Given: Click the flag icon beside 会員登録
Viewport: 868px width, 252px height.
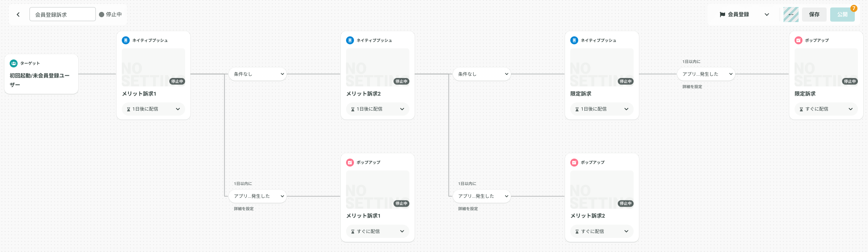Looking at the screenshot, I should [x=722, y=15].
